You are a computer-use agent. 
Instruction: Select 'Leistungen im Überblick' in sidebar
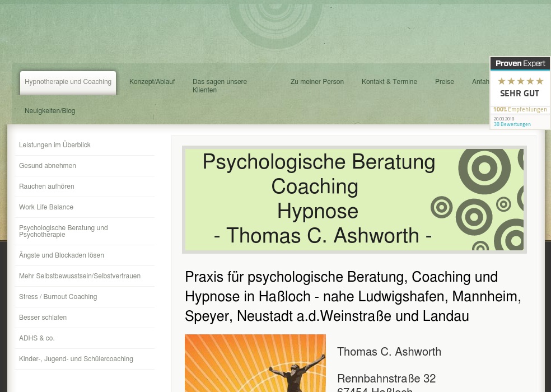click(x=55, y=145)
